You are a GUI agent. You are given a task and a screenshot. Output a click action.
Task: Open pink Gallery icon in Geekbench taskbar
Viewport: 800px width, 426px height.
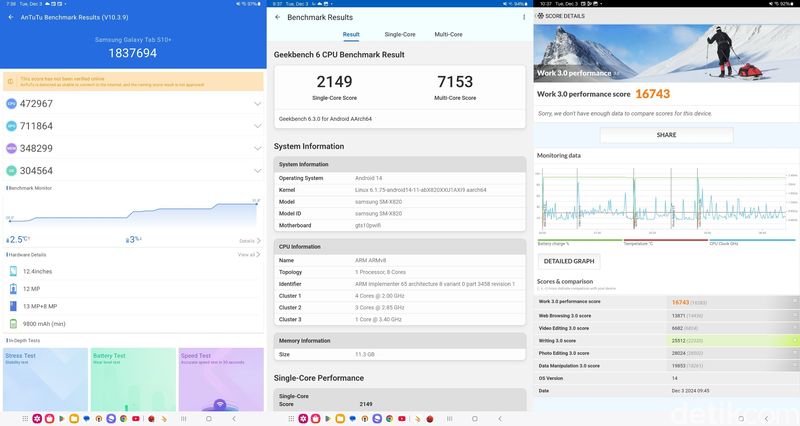303,418
